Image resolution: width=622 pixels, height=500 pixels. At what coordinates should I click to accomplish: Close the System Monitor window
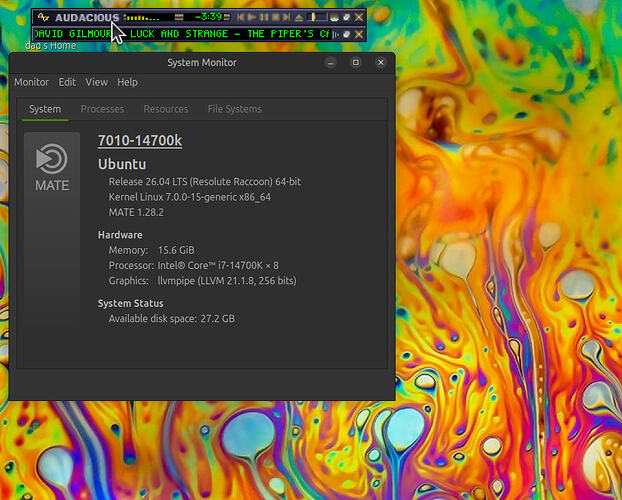[381, 62]
